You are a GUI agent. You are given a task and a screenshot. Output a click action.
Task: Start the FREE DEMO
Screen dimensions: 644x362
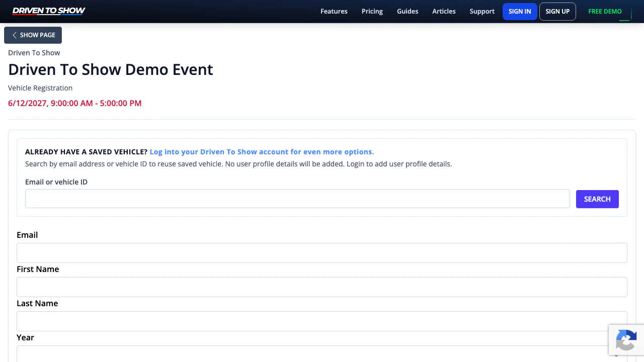(x=605, y=11)
